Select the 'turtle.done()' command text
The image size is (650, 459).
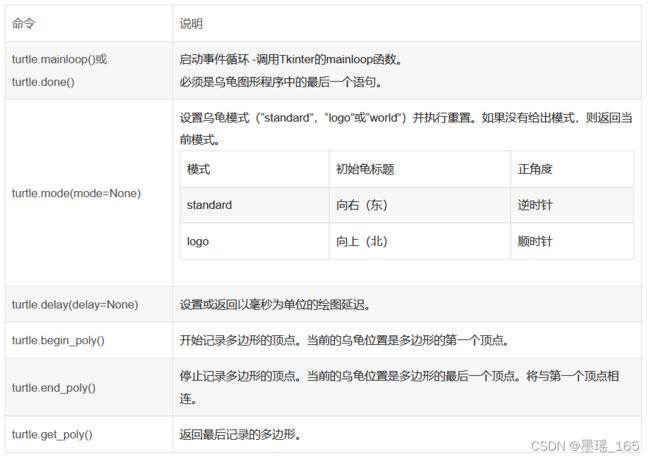pos(43,82)
